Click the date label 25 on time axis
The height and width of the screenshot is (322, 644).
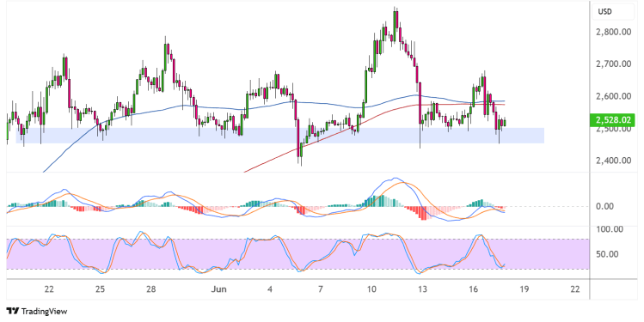pyautogui.click(x=101, y=289)
